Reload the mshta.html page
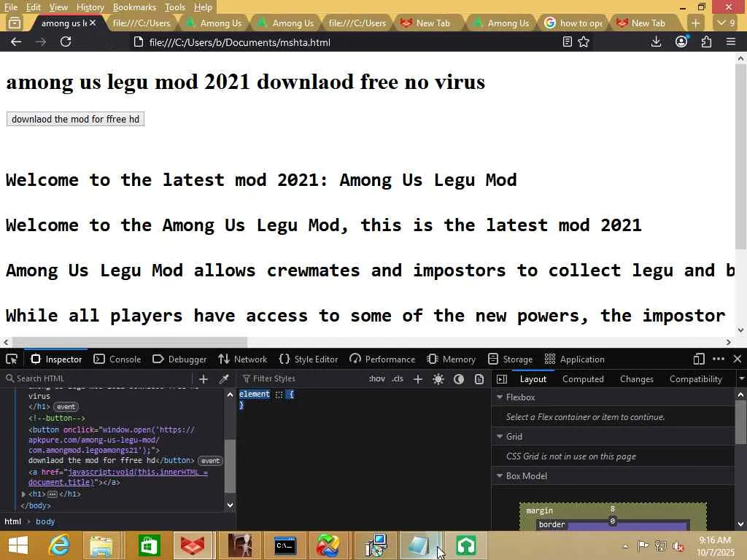The width and height of the screenshot is (747, 560). tap(66, 42)
